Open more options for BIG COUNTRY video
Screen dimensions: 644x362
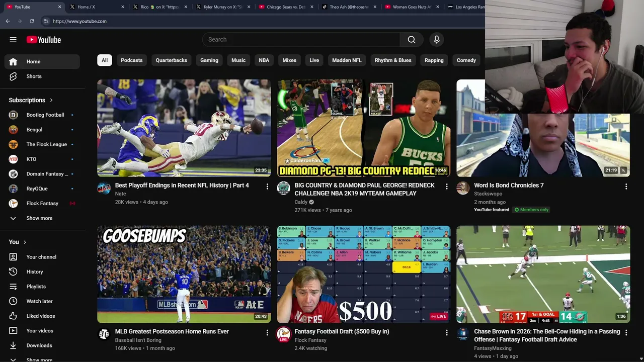tap(446, 187)
